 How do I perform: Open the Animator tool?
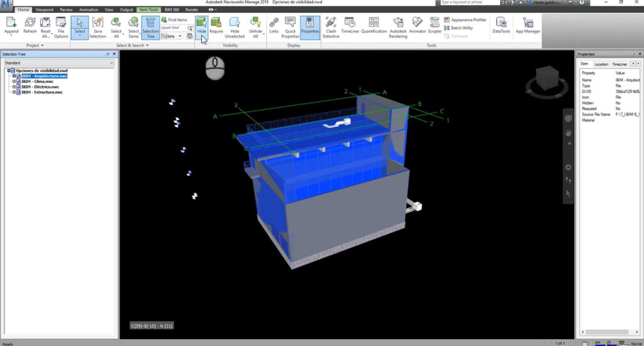point(418,26)
